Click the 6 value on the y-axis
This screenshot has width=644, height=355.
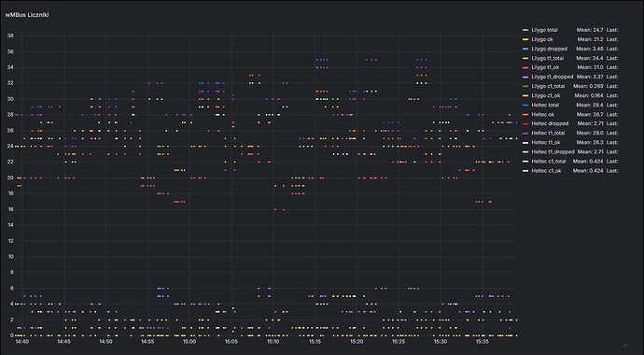[x=12, y=288]
